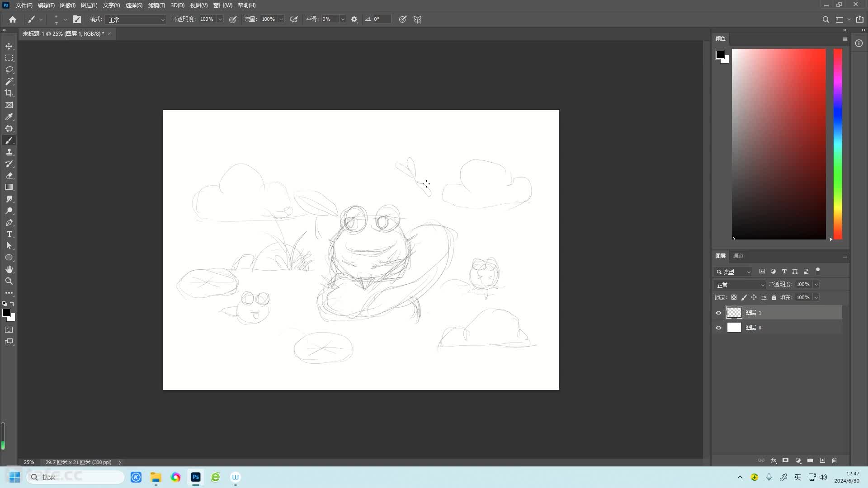Open the brush preset picker dropdown

65,19
